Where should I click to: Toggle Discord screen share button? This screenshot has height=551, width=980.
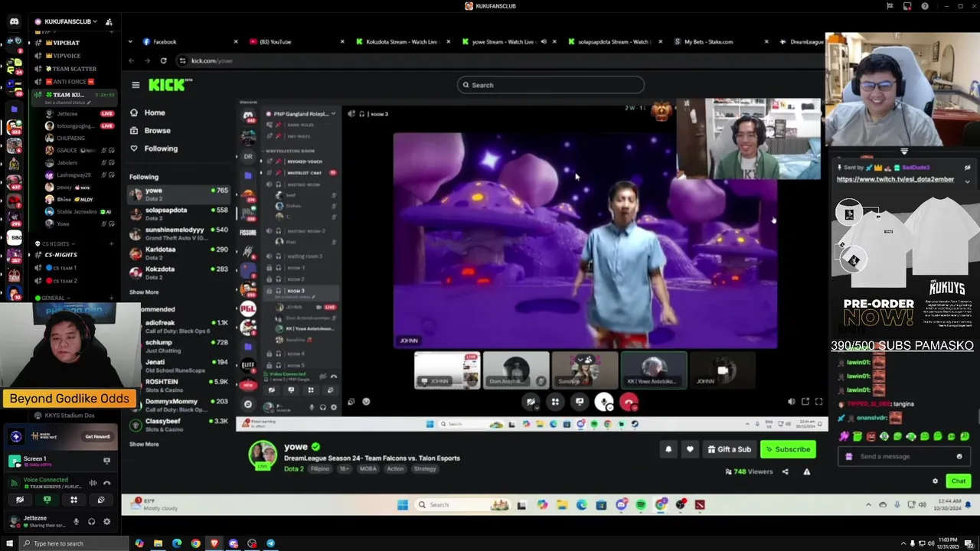pyautogui.click(x=47, y=500)
